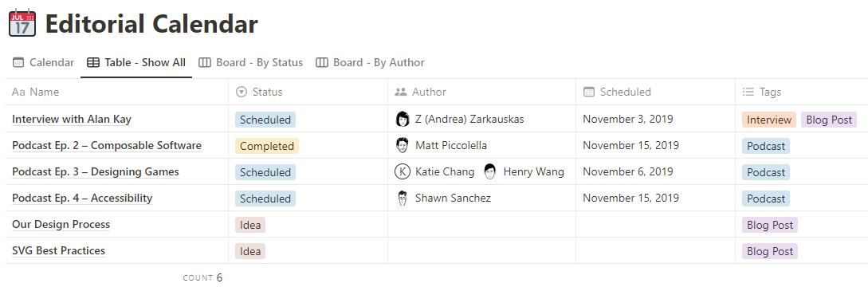Open the Board - By Status tab
This screenshot has height=291, width=868.
[251, 62]
